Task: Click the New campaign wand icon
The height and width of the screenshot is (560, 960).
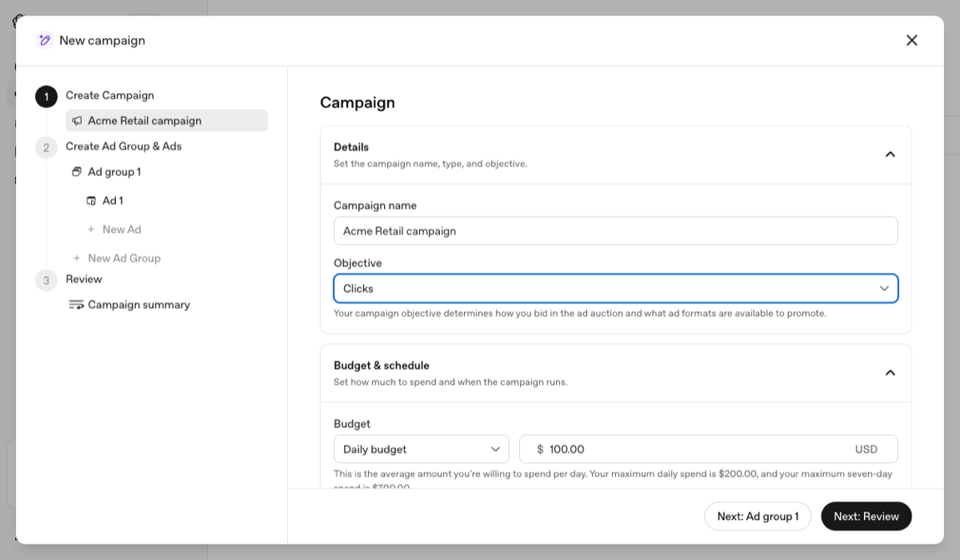Action: pos(45,40)
